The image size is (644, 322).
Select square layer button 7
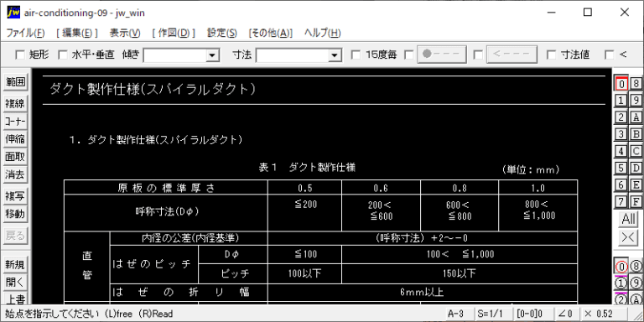tap(621, 201)
